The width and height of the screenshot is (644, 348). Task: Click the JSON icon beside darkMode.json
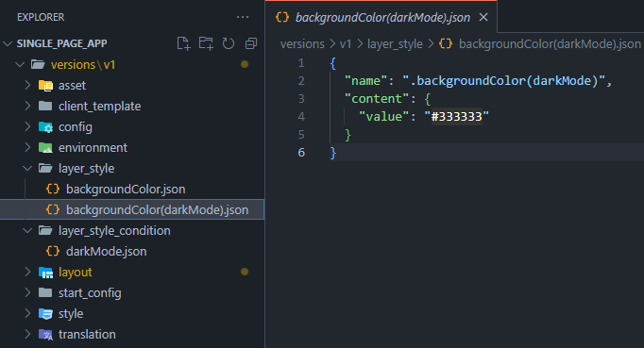(x=53, y=251)
